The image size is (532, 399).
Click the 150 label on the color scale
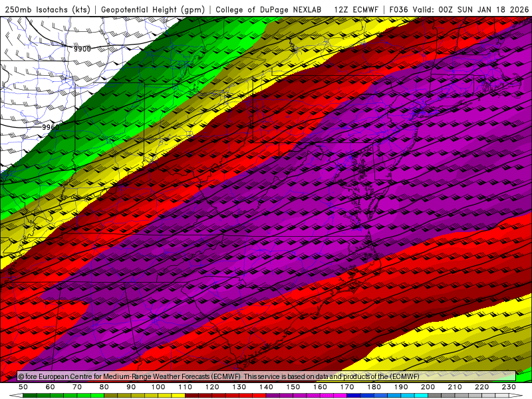coord(293,387)
